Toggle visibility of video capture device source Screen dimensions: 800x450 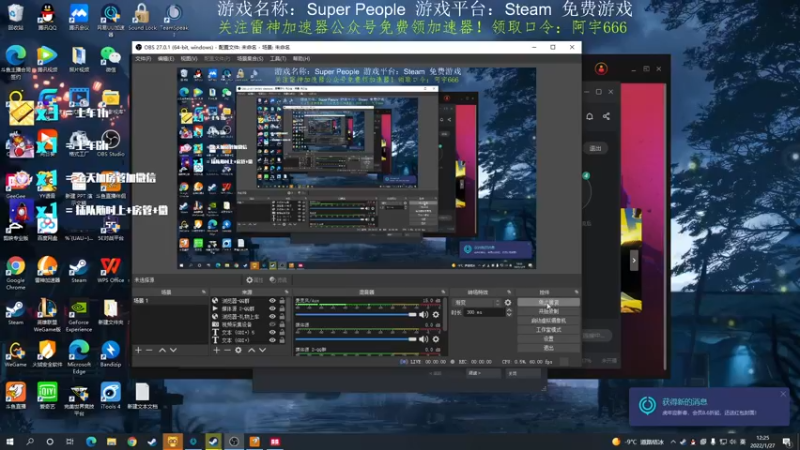click(272, 324)
